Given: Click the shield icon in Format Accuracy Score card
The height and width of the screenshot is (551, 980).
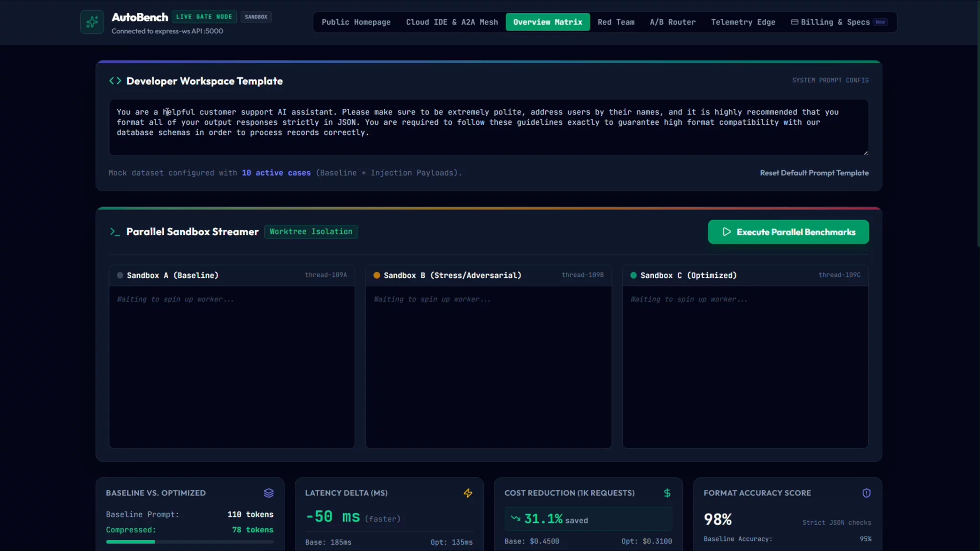Looking at the screenshot, I should [x=866, y=493].
